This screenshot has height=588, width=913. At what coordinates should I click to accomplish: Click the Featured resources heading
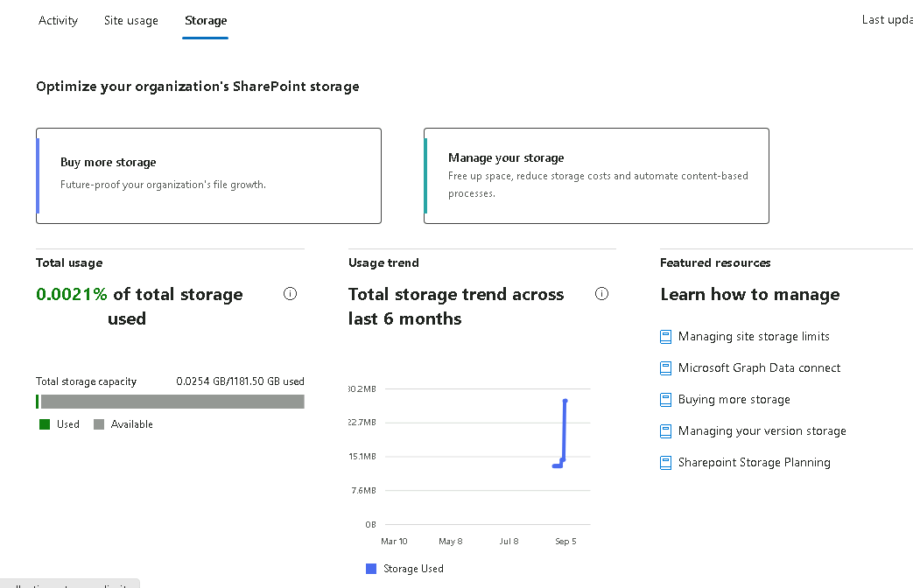[715, 262]
